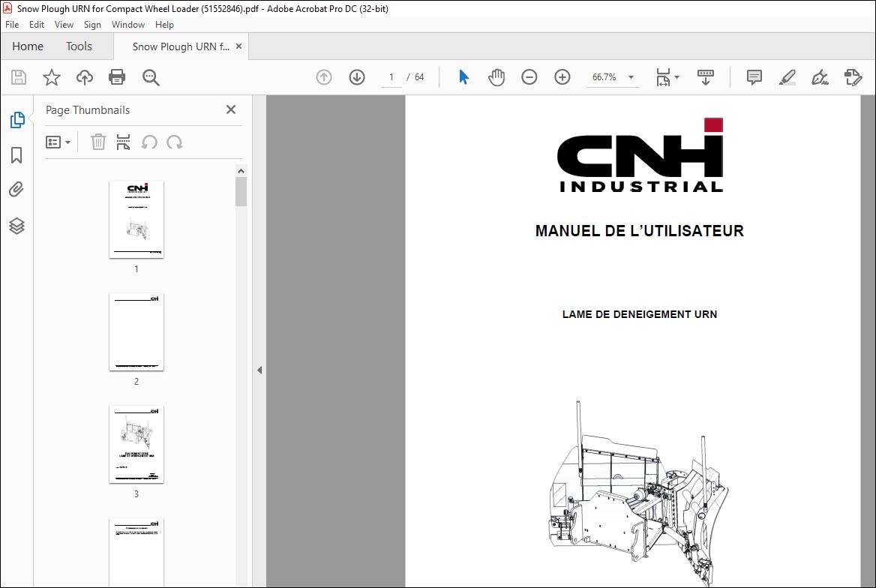Go to previous page arrow icon

323,77
